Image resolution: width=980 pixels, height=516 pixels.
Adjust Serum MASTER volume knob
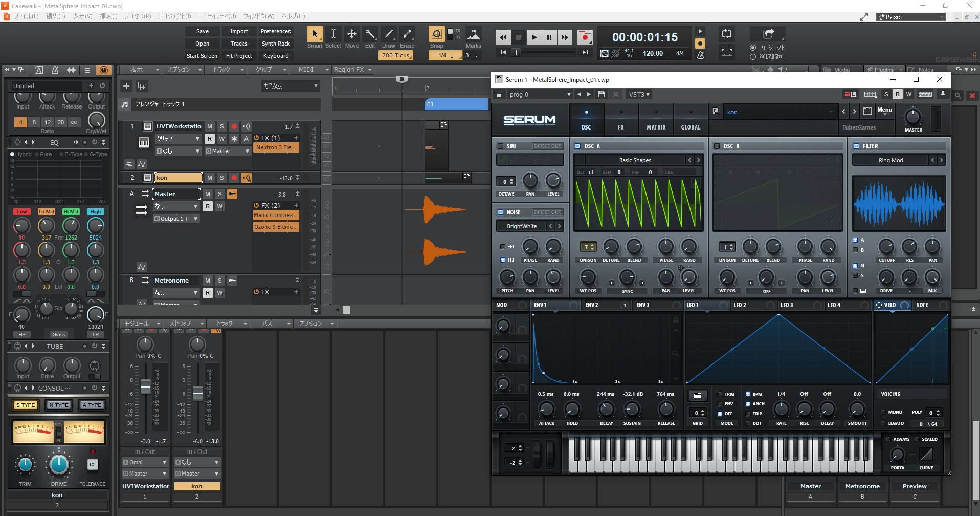pos(913,117)
